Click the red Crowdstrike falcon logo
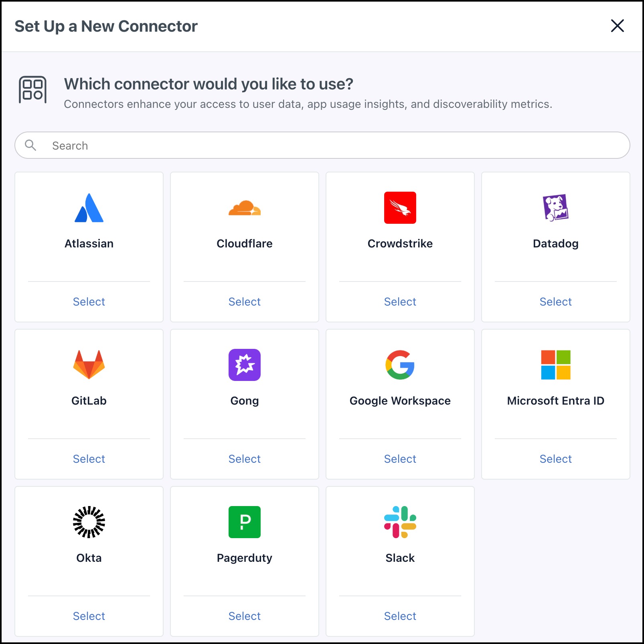 pos(400,208)
